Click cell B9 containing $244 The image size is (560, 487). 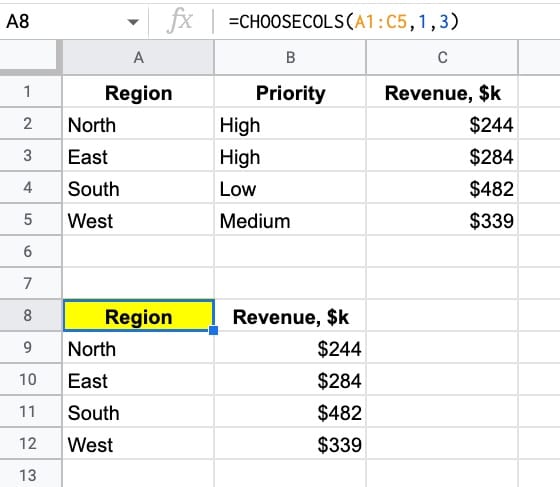click(290, 347)
